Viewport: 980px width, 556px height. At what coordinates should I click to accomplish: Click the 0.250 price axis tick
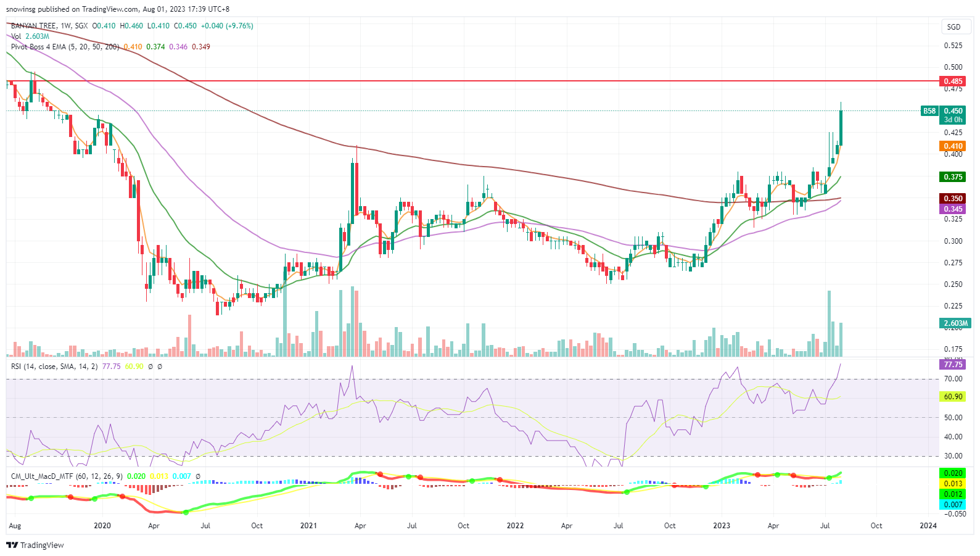pos(953,284)
